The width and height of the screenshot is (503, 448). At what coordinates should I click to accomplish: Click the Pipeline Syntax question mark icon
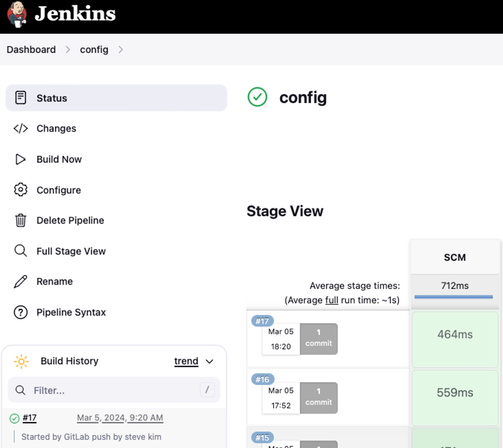click(21, 312)
